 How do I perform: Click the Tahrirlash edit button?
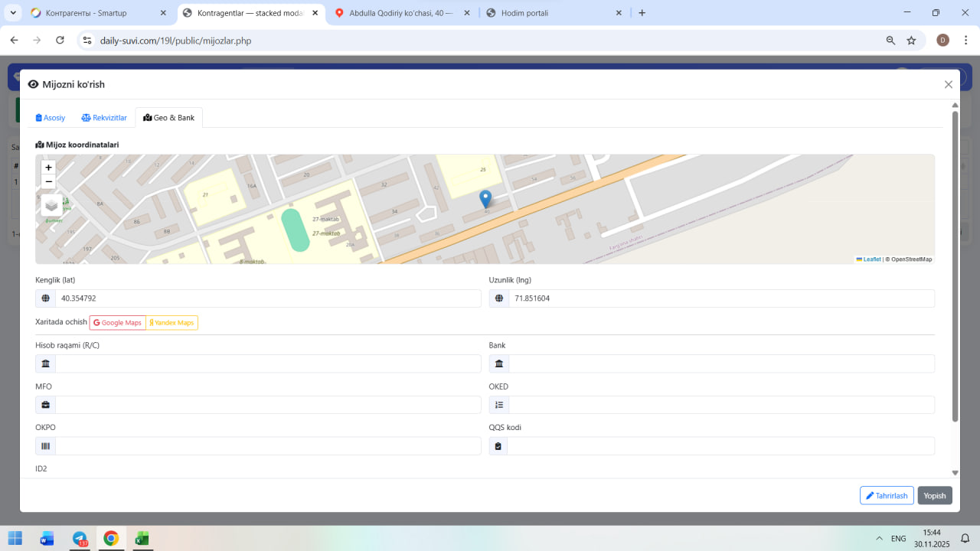click(x=887, y=496)
